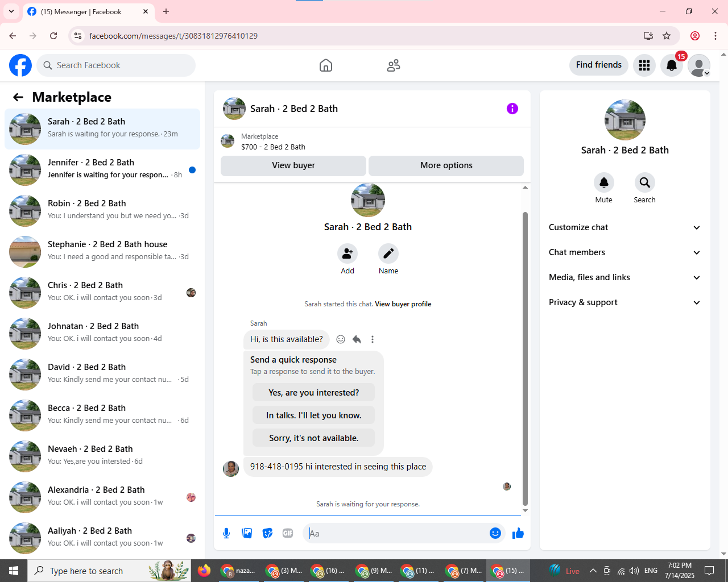Click the Windows taskbar search box
Image resolution: width=728 pixels, height=582 pixels.
(x=109, y=571)
